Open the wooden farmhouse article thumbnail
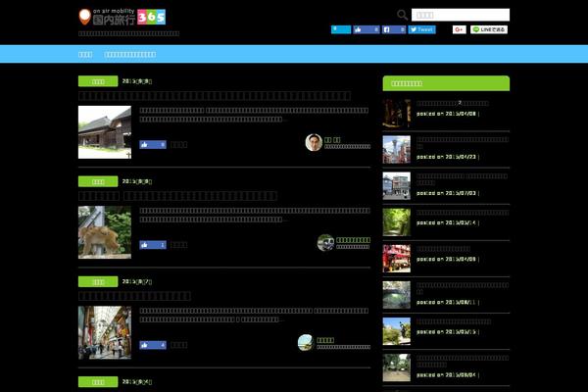This screenshot has width=588, height=392. [105, 132]
